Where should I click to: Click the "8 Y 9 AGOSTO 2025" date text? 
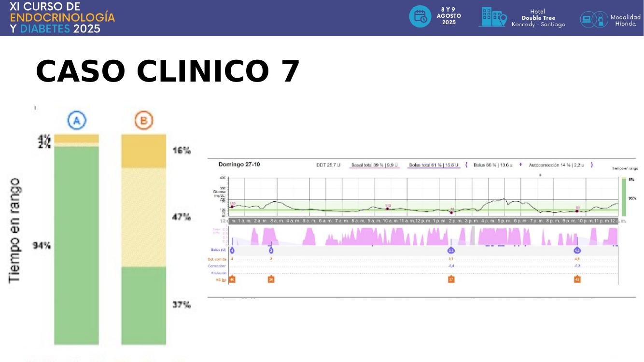coord(449,16)
